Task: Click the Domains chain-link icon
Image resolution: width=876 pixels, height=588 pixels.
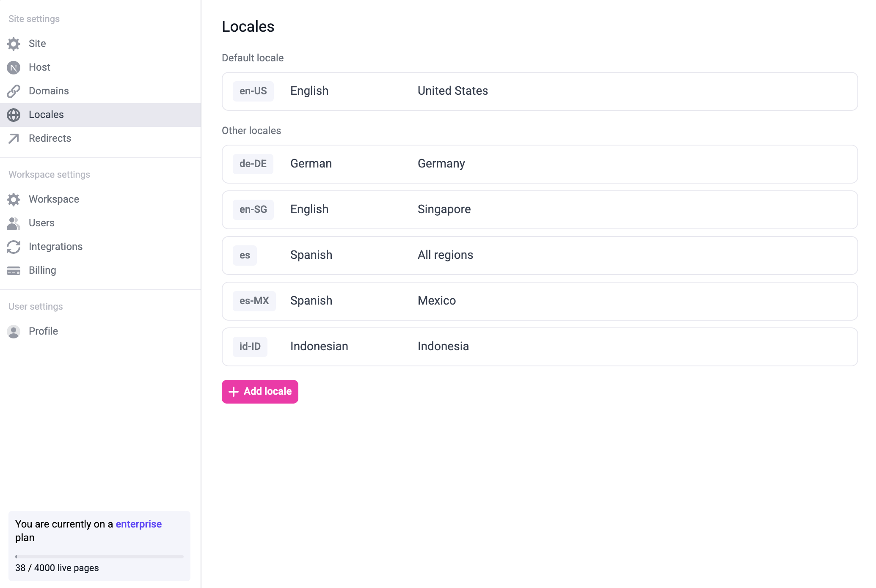Action: coord(14,91)
